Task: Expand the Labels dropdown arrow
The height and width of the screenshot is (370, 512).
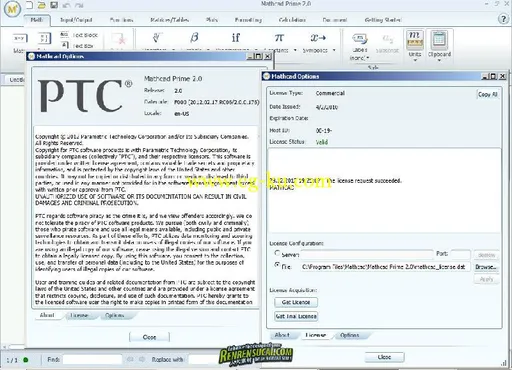Action: pos(368,58)
